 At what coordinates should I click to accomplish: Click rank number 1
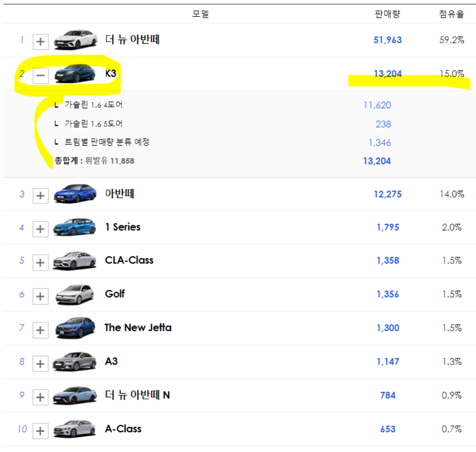click(x=22, y=40)
